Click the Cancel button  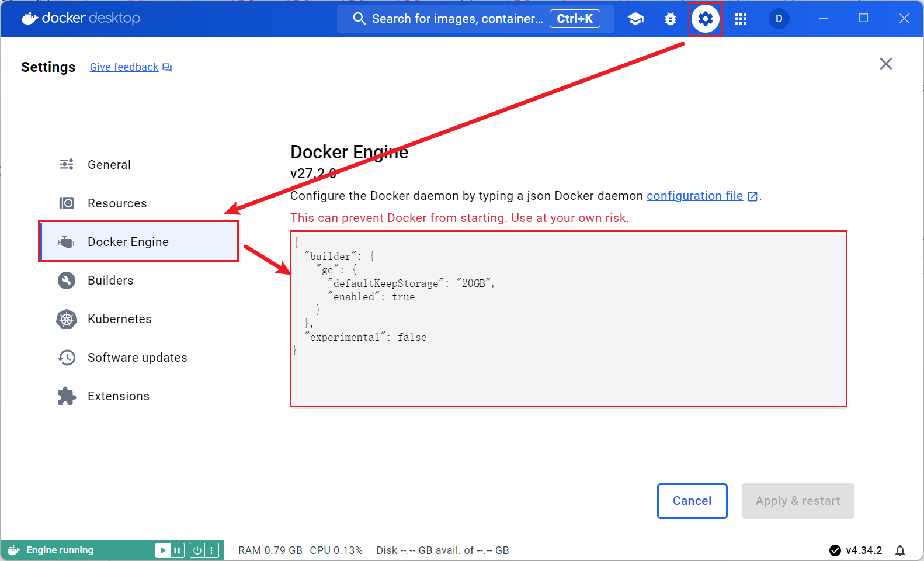tap(692, 501)
